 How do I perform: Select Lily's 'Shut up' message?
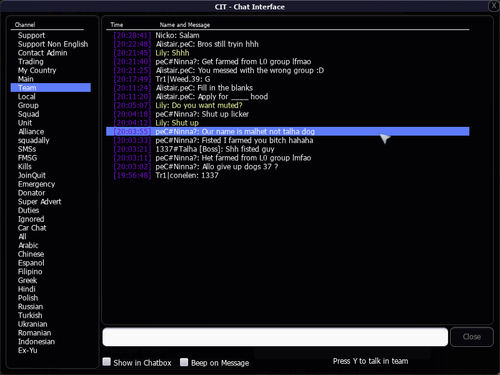(288, 123)
